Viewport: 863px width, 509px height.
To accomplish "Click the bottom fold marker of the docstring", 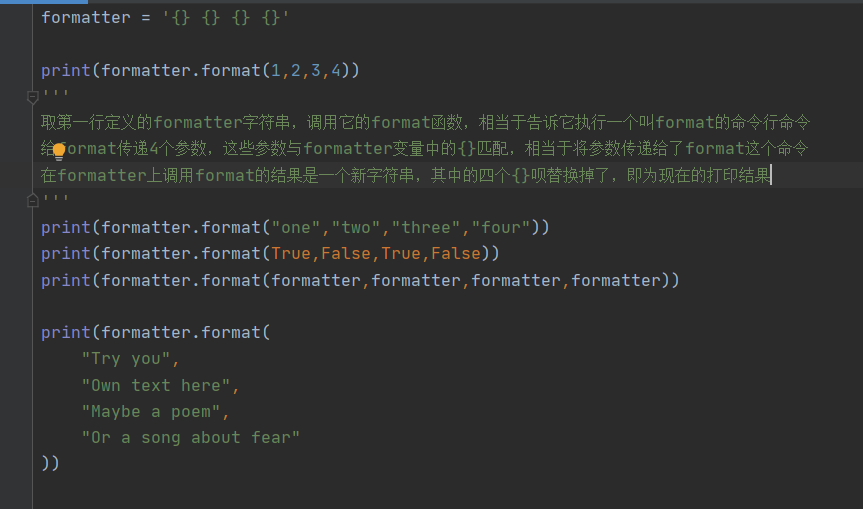I will (x=32, y=200).
